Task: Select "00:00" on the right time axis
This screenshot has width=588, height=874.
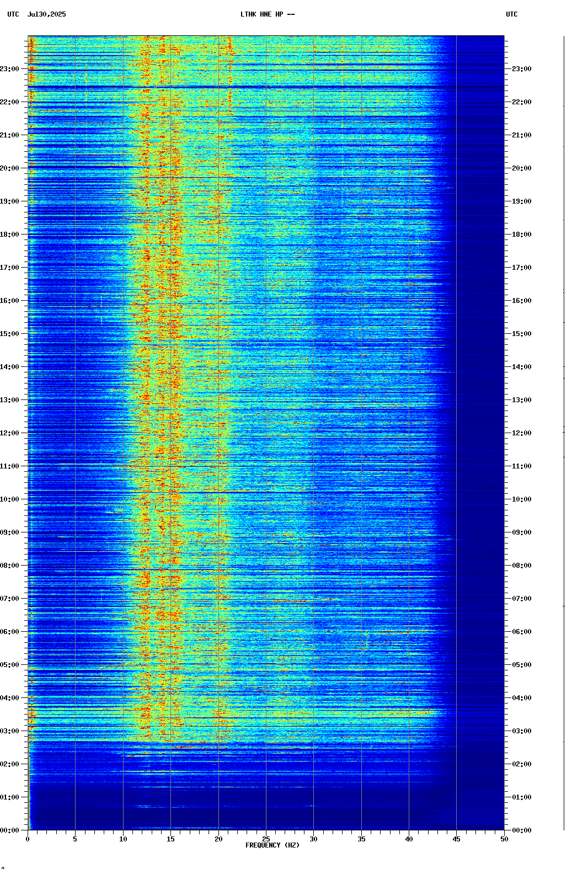Action: click(x=522, y=830)
